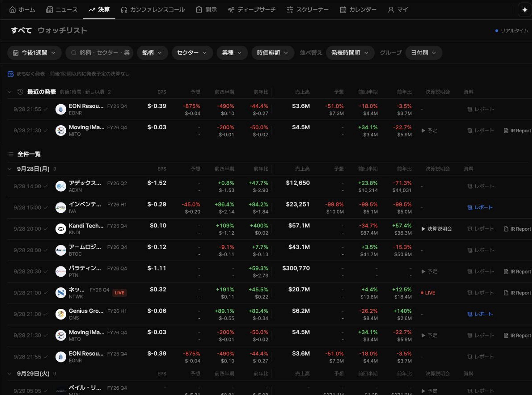This screenshot has height=395, width=532.
Task: Click the ADXN company logo
Action: tap(61, 186)
